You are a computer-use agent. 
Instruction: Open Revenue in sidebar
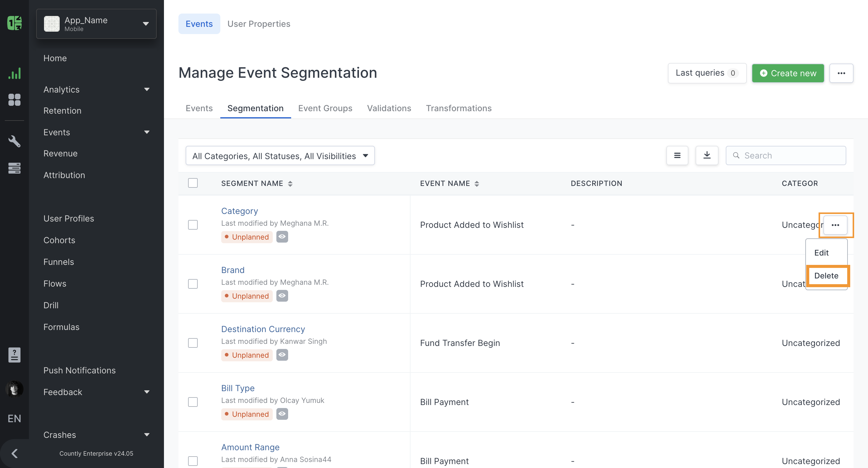60,153
